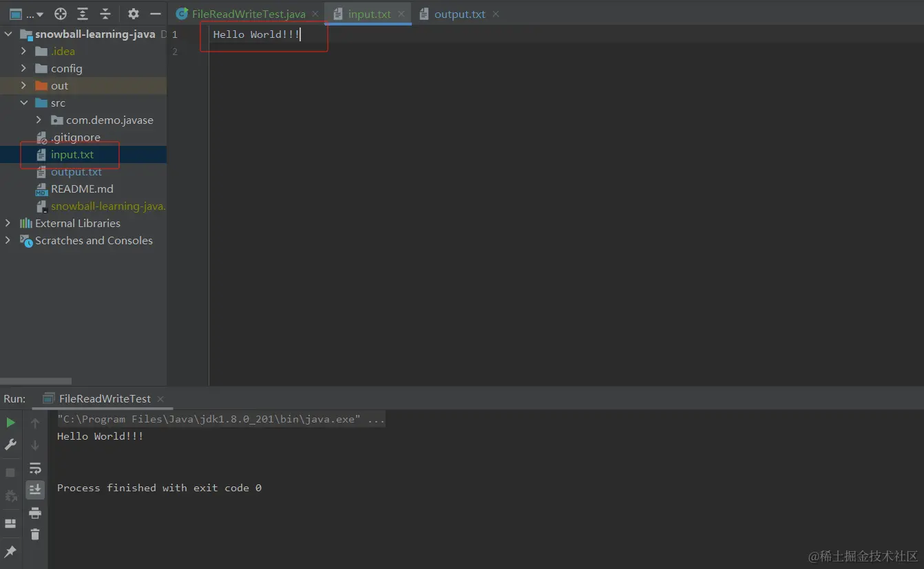The height and width of the screenshot is (569, 924).
Task: Click the Collapse All icon
Action: [x=105, y=14]
